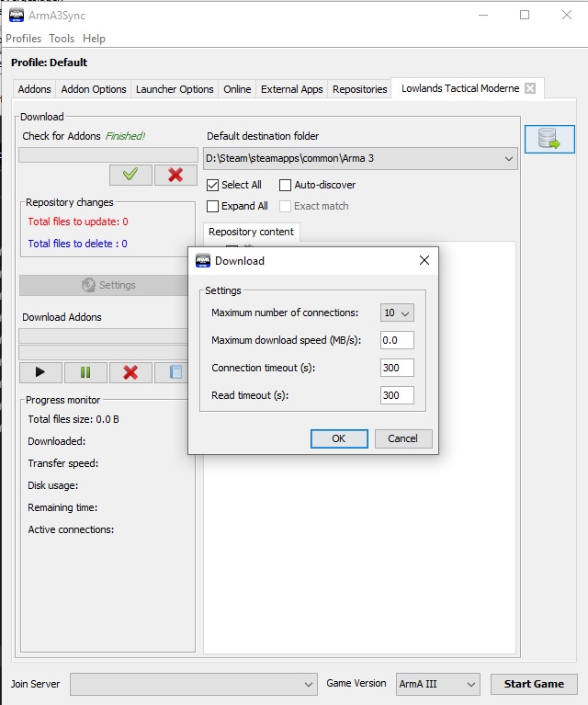Viewport: 588px width, 705px height.
Task: Pause the addon download
Action: [x=85, y=372]
